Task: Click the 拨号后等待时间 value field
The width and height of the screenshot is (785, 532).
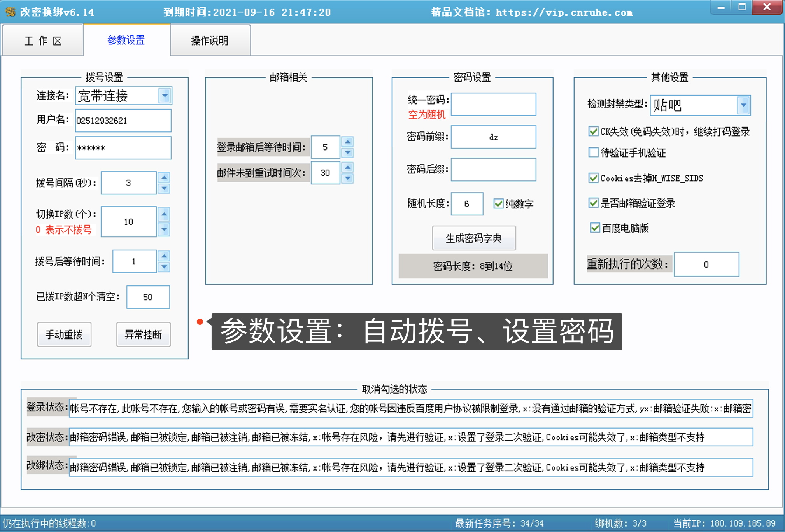Action: pyautogui.click(x=135, y=261)
